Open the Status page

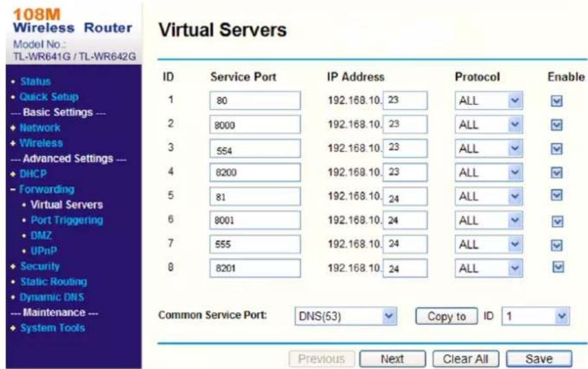pyautogui.click(x=36, y=81)
